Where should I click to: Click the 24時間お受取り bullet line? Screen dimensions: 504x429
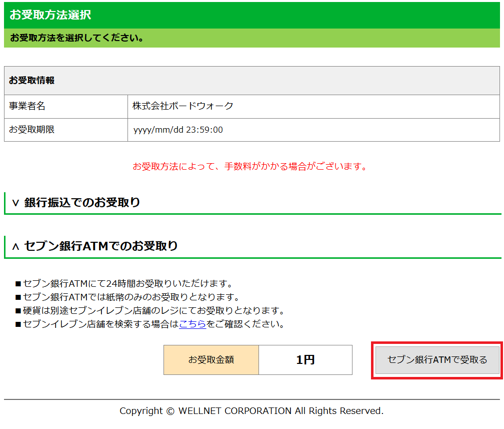(x=124, y=284)
